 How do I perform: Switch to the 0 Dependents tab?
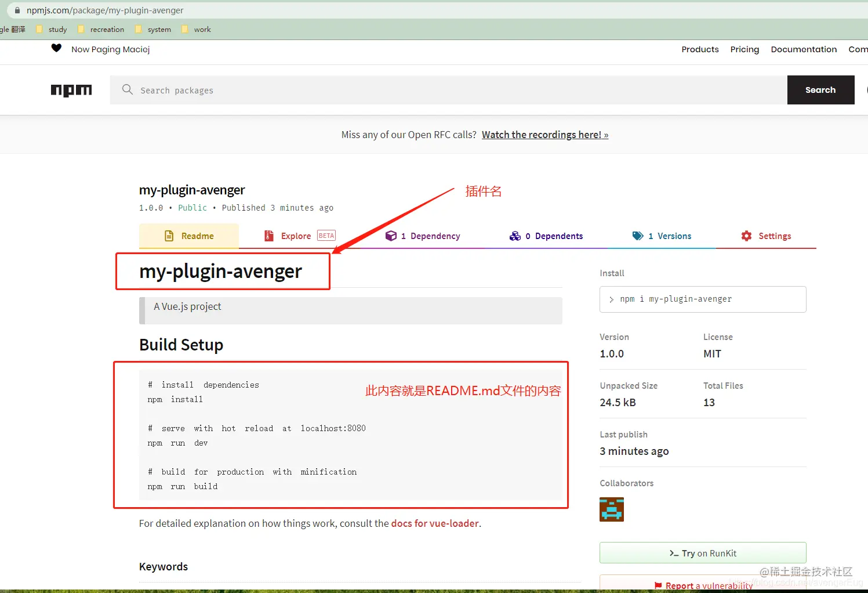coord(546,236)
